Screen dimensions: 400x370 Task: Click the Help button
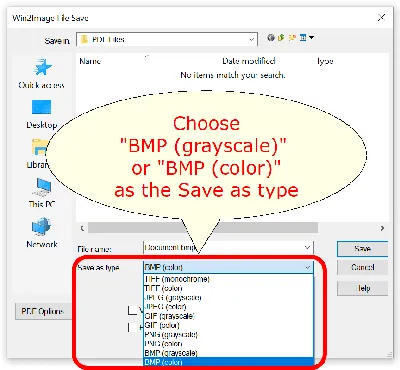pos(362,288)
